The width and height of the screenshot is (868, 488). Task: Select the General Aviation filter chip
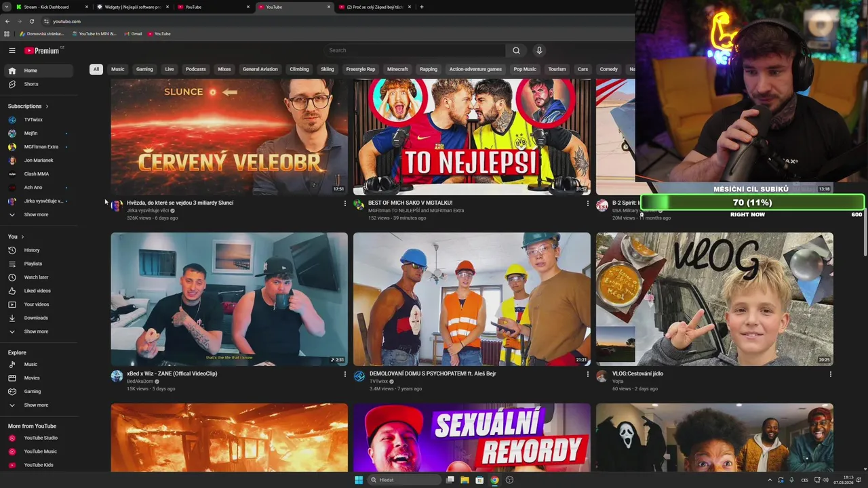pyautogui.click(x=260, y=69)
